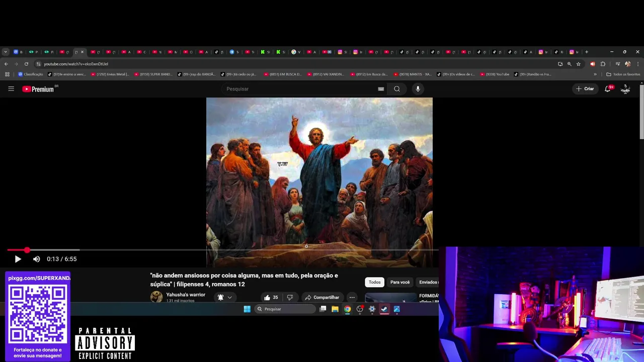
Task: Select the Enviados filter chip
Action: [428, 282]
